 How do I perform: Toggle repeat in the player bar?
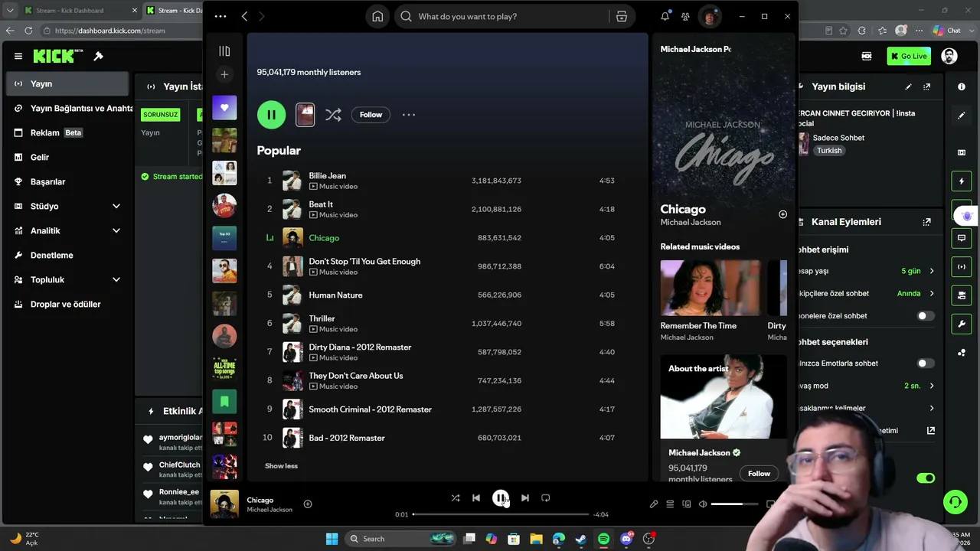(546, 498)
